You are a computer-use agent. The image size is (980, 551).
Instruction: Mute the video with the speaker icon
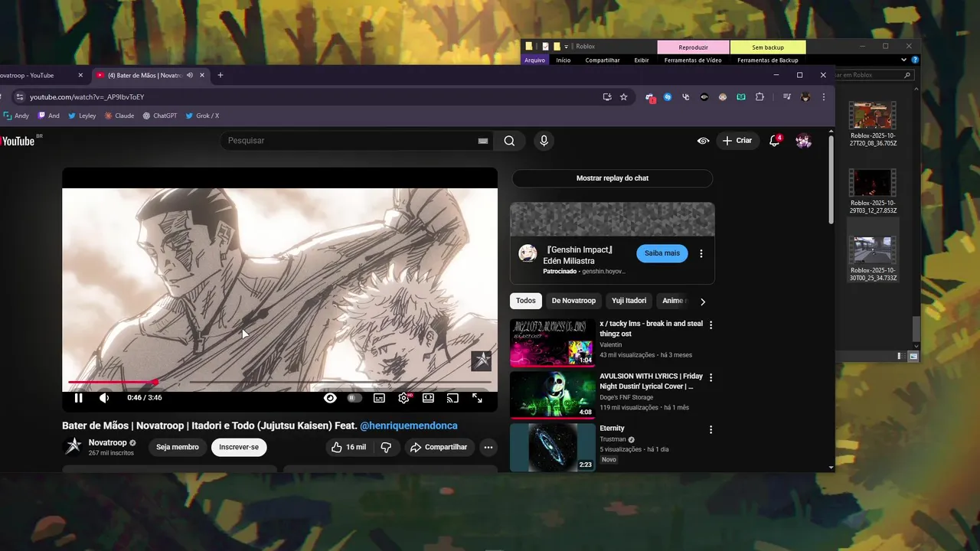tap(104, 398)
